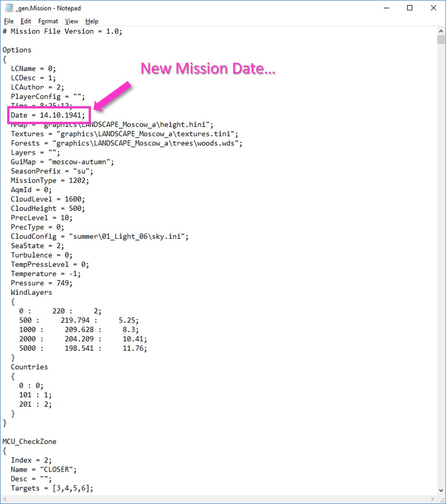Click the MCU_CheckZone heading text
The image size is (446, 504).
pos(30,441)
